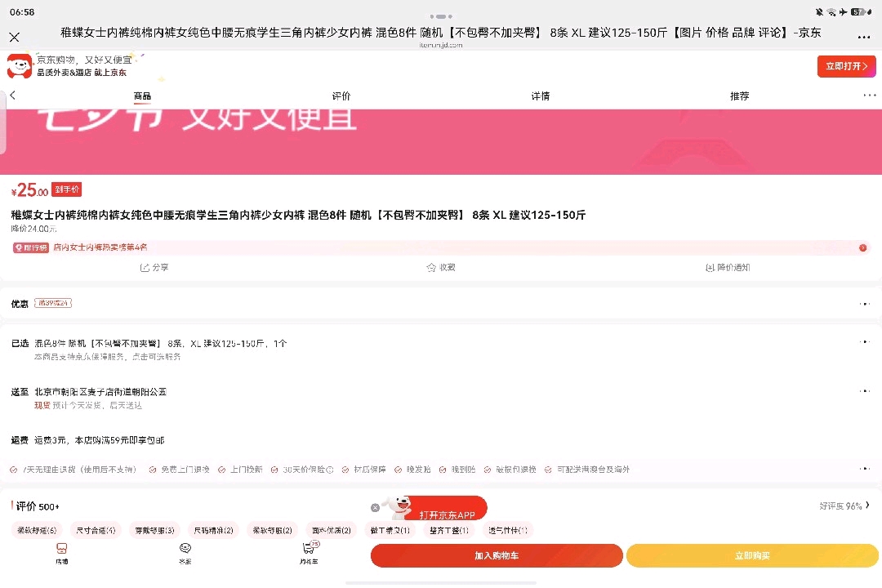Tap the product title 稚蝶女士内裤纯棉内裤 text
The width and height of the screenshot is (882, 588).
(x=298, y=215)
